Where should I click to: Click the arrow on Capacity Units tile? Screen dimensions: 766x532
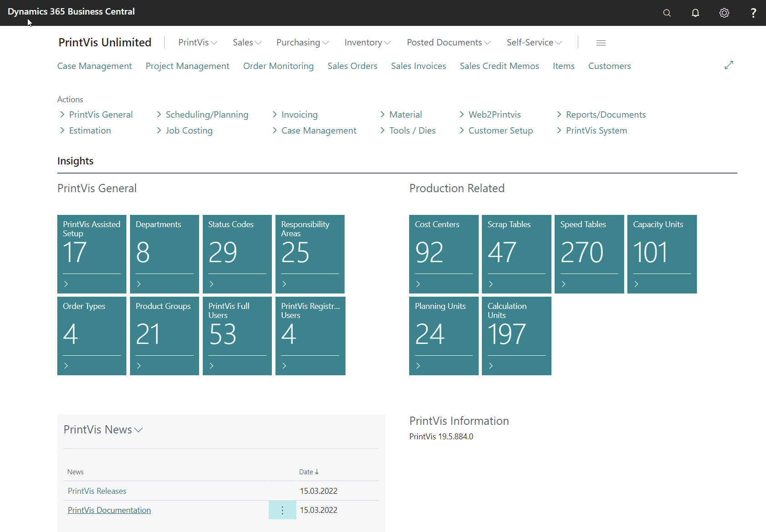(x=636, y=284)
